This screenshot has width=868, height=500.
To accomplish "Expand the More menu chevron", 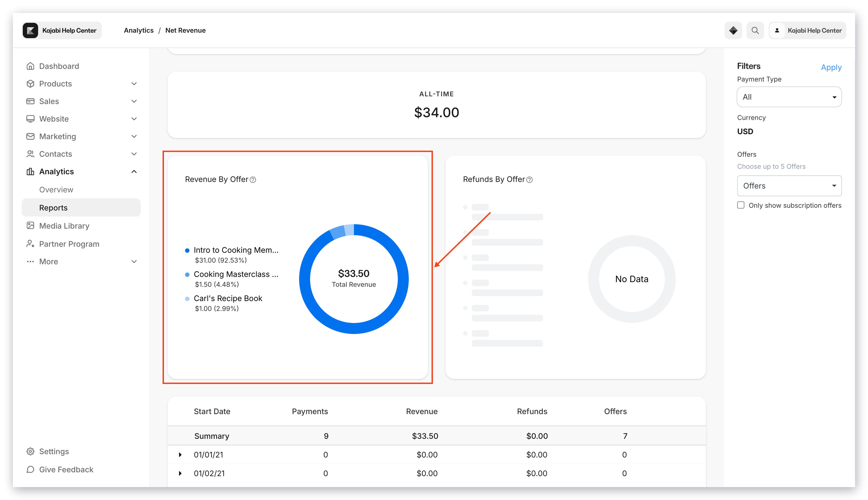I will pos(134,262).
